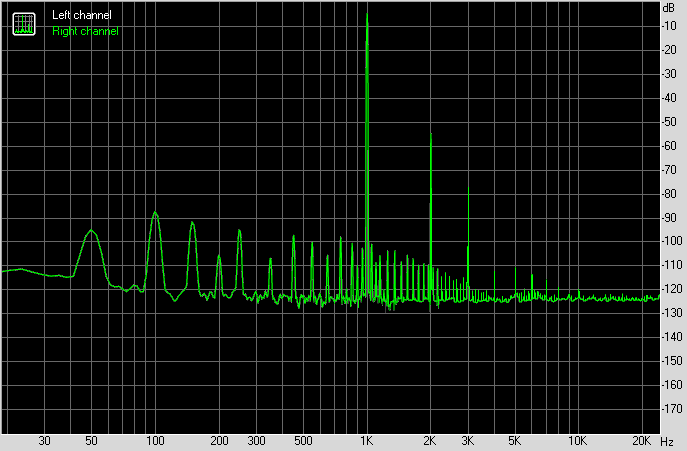Click the "100" frequency axis label
The width and height of the screenshot is (687, 451).
point(155,441)
